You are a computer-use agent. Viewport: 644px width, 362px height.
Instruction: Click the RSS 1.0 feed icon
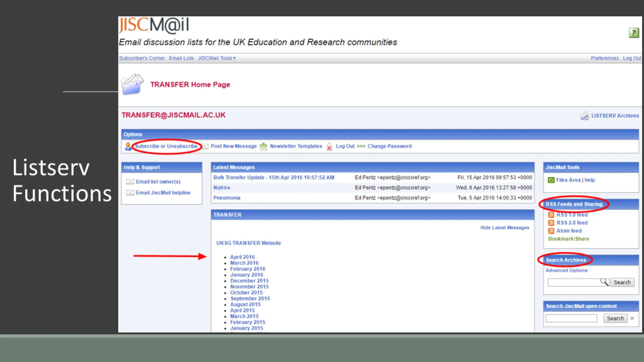(x=551, y=215)
